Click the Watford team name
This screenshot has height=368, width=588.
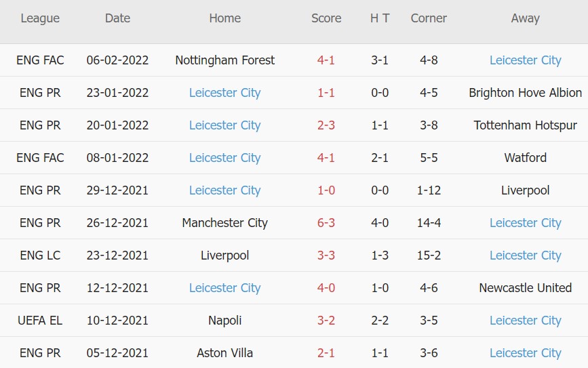tap(525, 158)
